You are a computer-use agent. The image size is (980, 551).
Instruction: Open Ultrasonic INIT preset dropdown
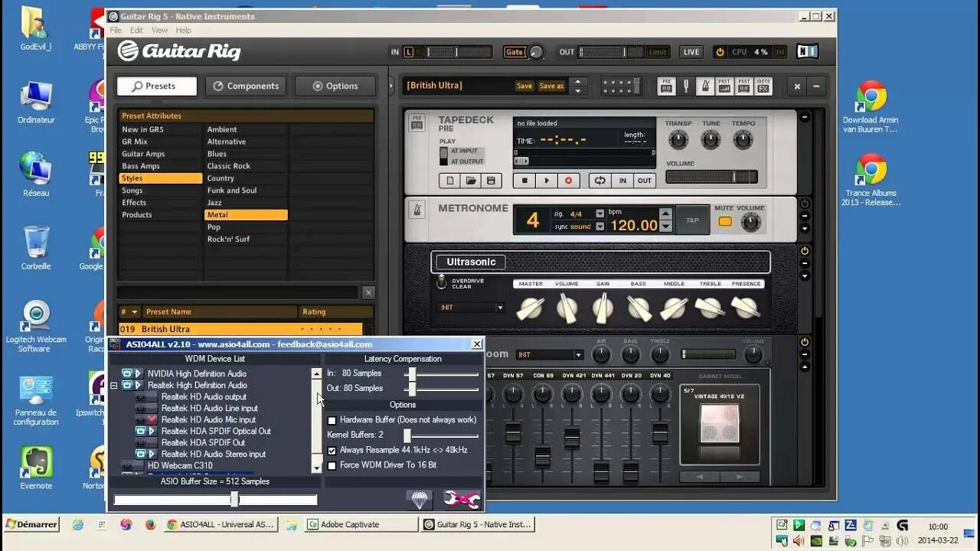(472, 308)
